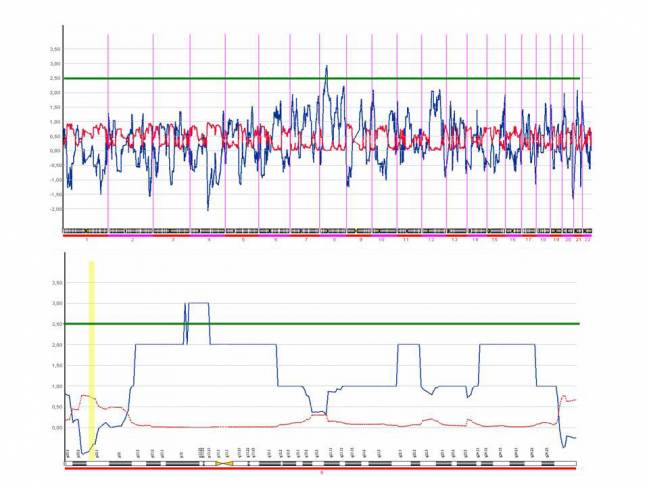This screenshot has height=487, width=649.
Task: Click the -1,00 axis value on the genome-wide plot
Action: pyautogui.click(x=55, y=180)
